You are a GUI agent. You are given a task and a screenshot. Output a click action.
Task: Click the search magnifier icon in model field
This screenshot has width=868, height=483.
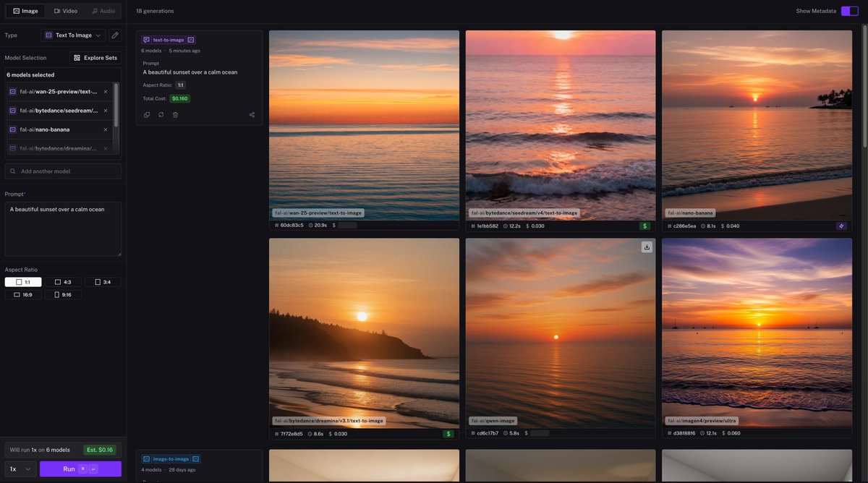click(13, 171)
